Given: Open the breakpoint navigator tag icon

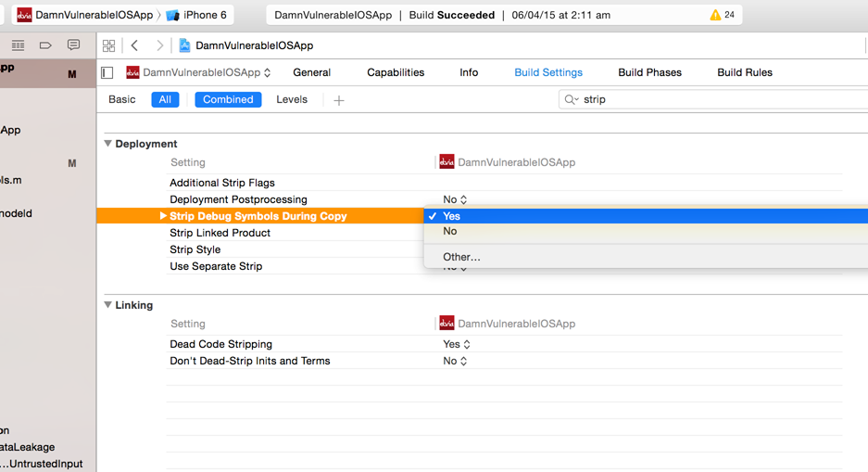Looking at the screenshot, I should coord(45,45).
